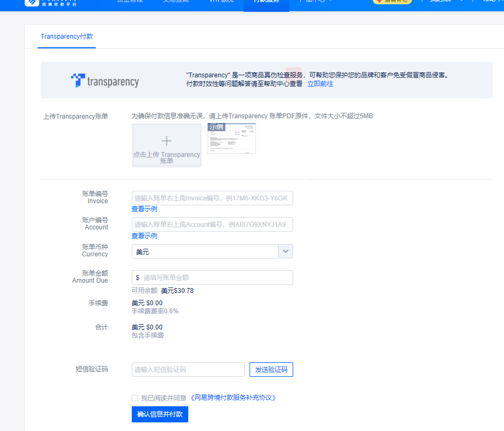Screen dimensions: 504x431
Task: Open the 付款服务 menu item
Action: point(266,3)
